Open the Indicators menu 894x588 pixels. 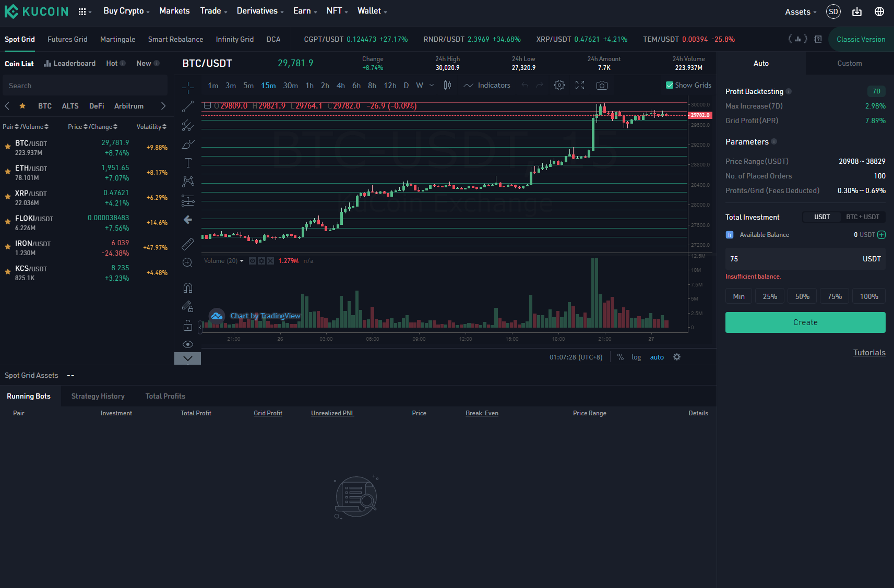[x=487, y=85]
